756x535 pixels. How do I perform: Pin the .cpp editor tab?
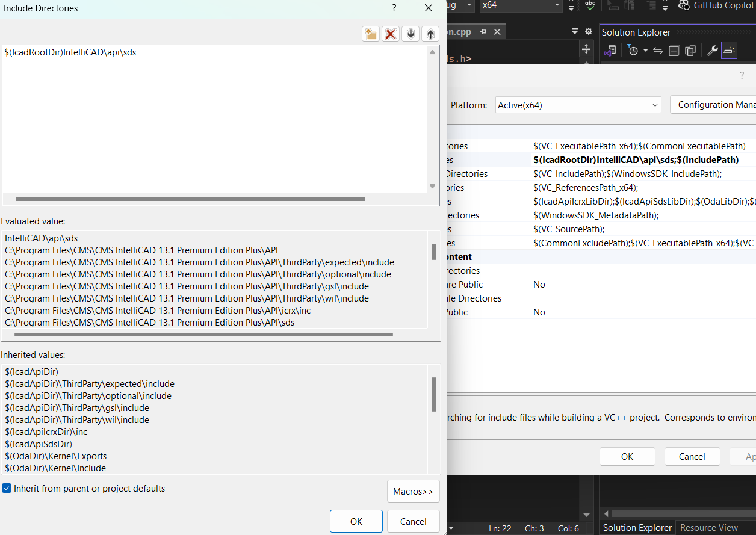[483, 32]
